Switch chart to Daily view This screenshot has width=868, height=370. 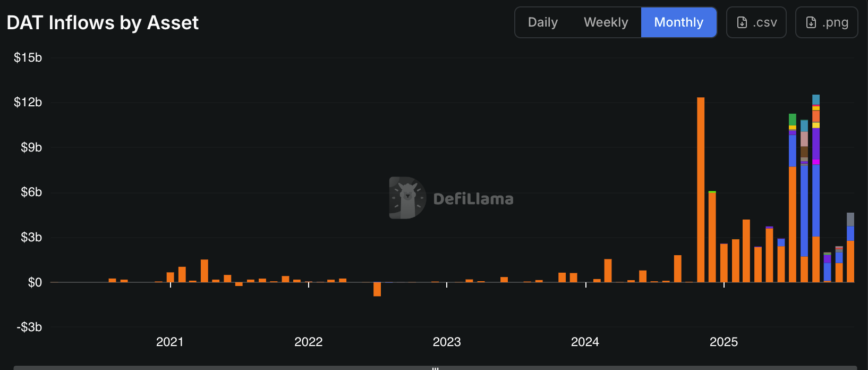pyautogui.click(x=542, y=22)
